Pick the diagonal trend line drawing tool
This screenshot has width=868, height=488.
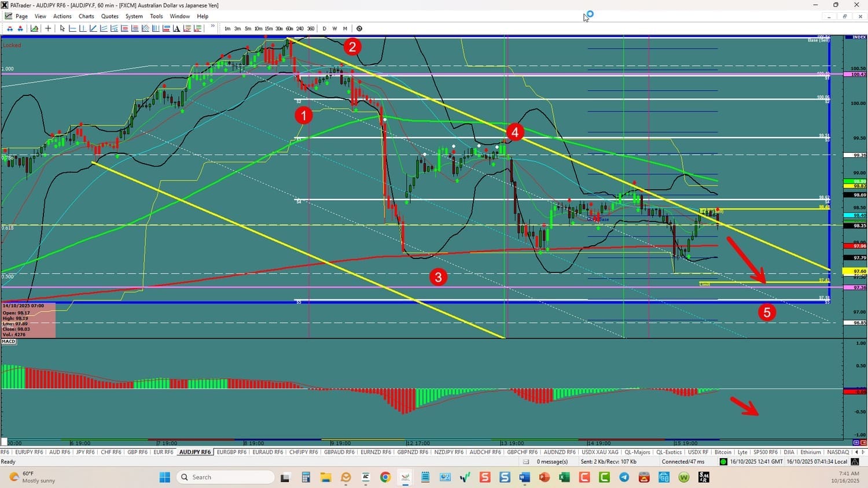pyautogui.click(x=93, y=28)
